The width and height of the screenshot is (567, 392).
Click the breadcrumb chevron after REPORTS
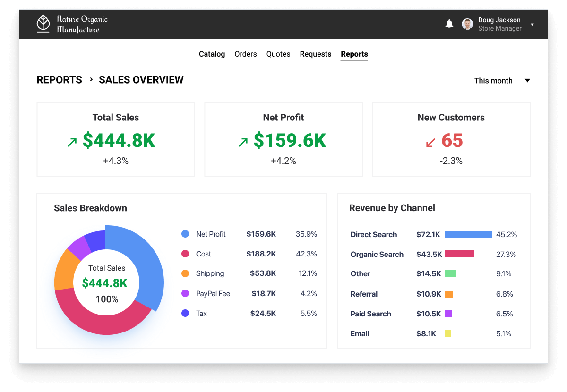tap(91, 80)
